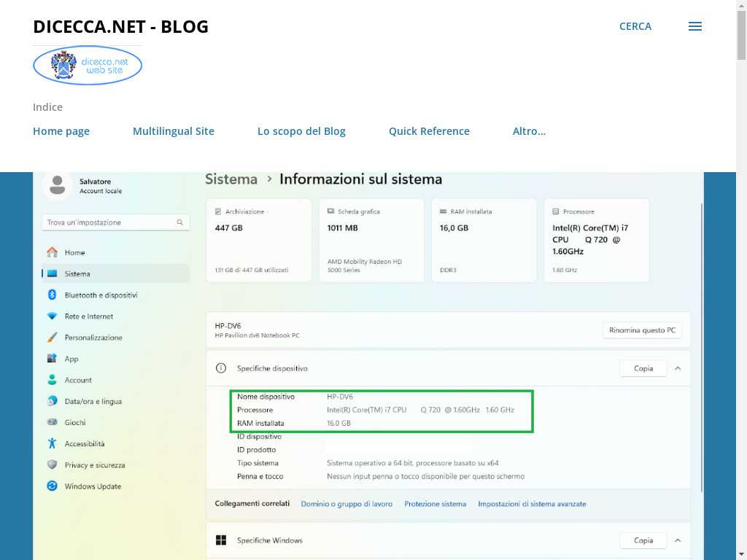The image size is (747, 560).
Task: Open the Altro… menu item
Action: click(530, 131)
